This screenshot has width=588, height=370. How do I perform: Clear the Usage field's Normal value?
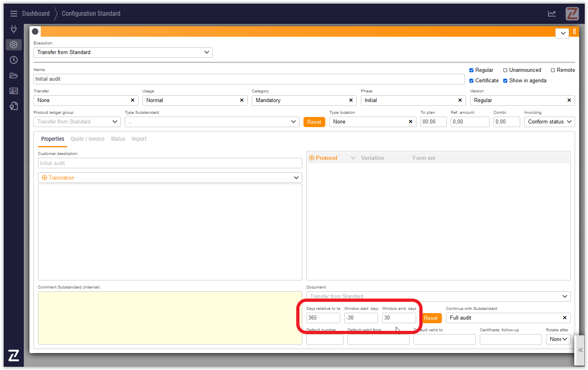[x=242, y=100]
